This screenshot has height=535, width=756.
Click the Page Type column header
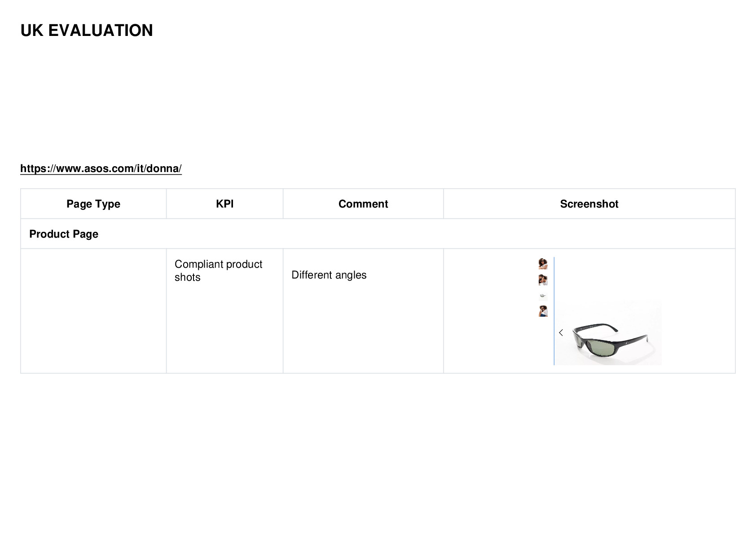[93, 204]
